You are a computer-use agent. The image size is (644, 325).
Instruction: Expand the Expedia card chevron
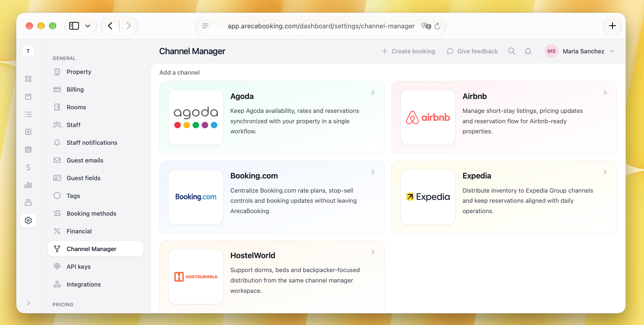click(x=605, y=172)
